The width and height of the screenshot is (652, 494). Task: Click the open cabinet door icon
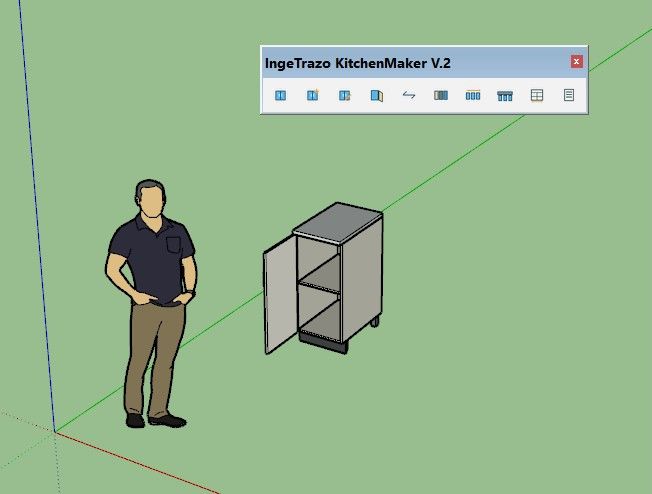[377, 96]
